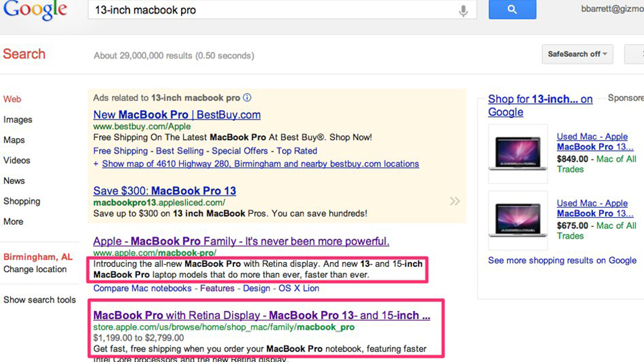Click the store.apple.com URL text
The height and width of the screenshot is (362, 644).
(x=224, y=327)
